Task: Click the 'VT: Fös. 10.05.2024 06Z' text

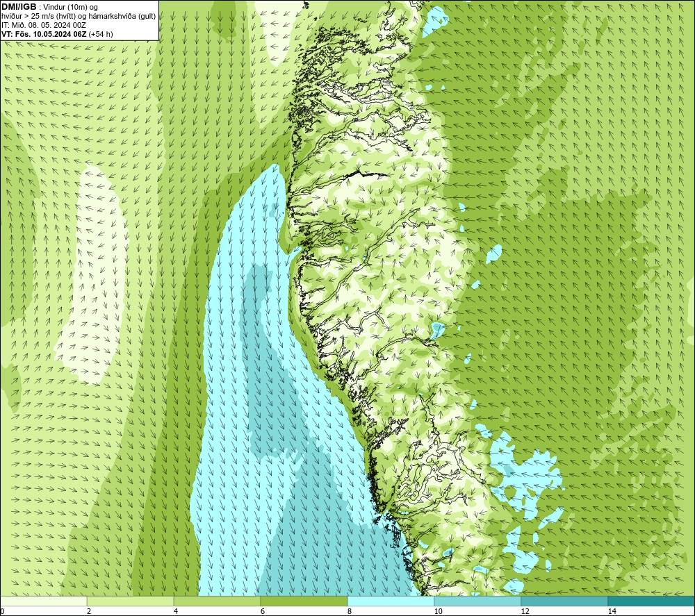Action: 44,34
